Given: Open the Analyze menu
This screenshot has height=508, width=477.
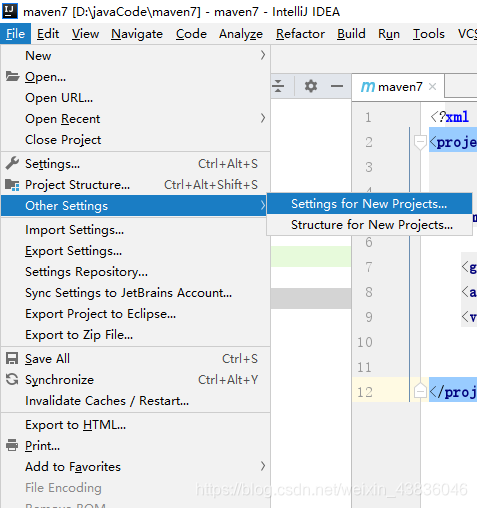Looking at the screenshot, I should (241, 34).
